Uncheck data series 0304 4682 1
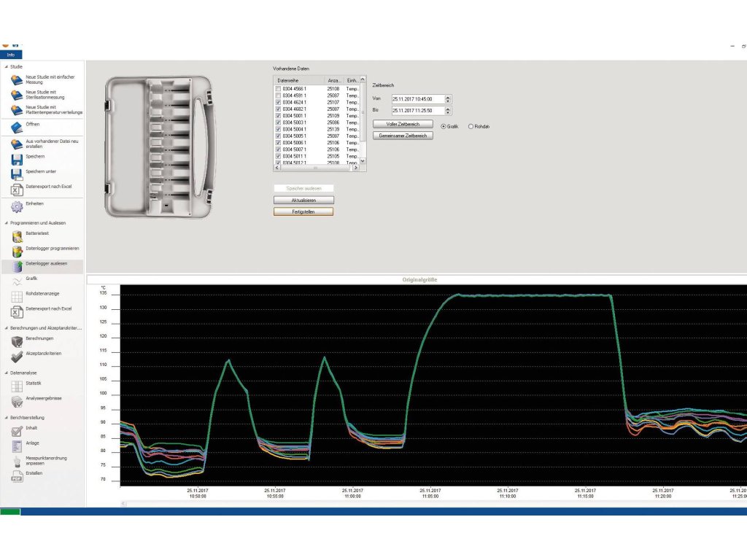 [x=278, y=109]
